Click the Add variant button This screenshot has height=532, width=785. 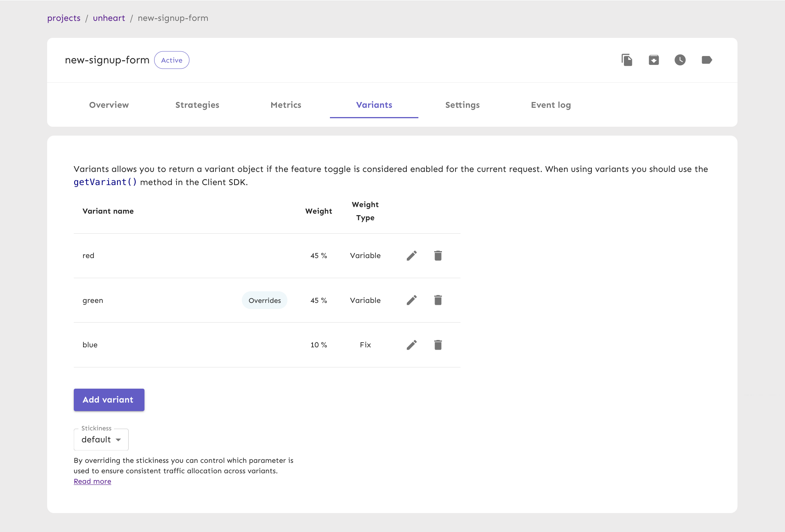[x=109, y=400]
